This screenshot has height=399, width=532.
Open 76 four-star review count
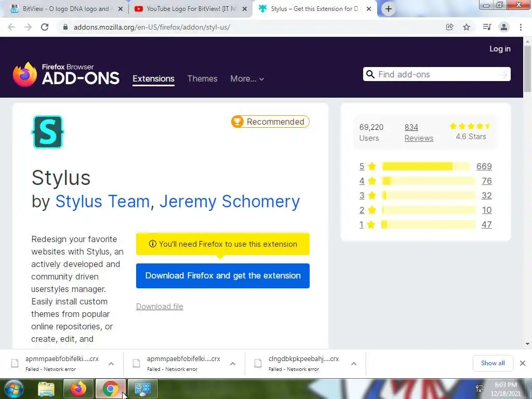(x=486, y=181)
